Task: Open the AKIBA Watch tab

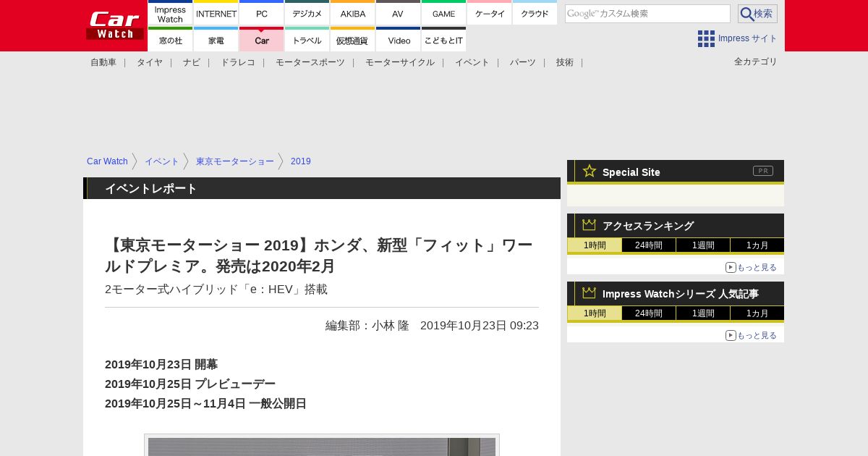Action: coord(352,12)
